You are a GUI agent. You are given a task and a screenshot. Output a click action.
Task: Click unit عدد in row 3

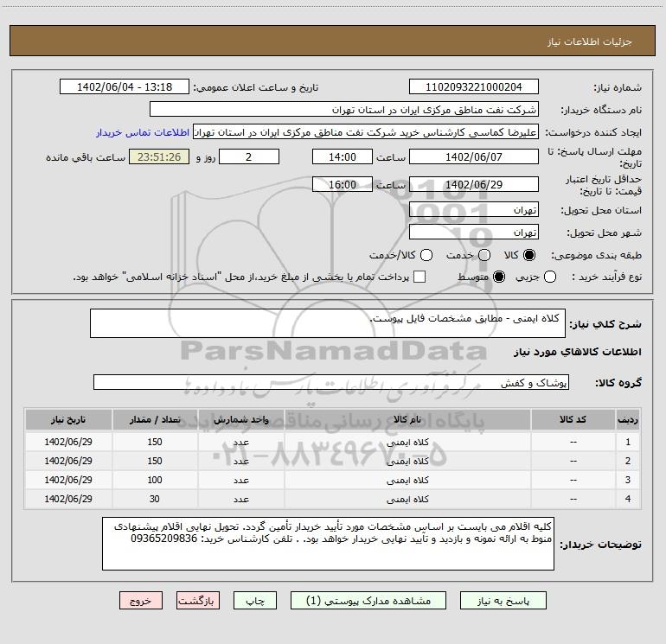click(x=240, y=480)
